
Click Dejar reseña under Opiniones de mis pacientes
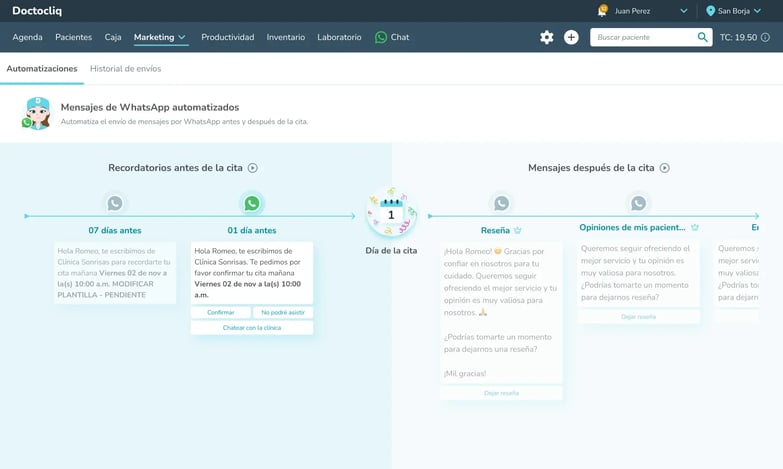[x=638, y=317]
